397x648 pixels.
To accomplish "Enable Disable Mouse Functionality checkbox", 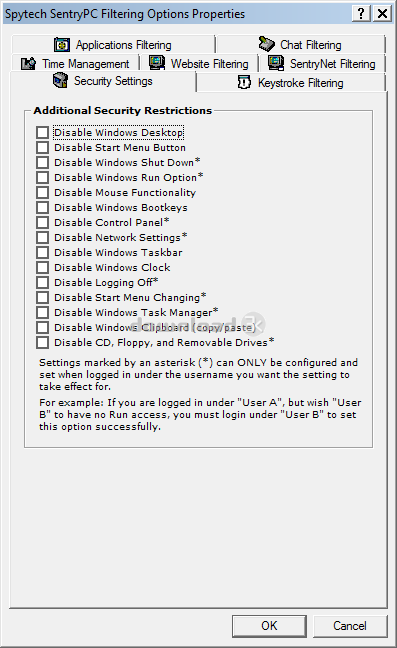I will [42, 193].
